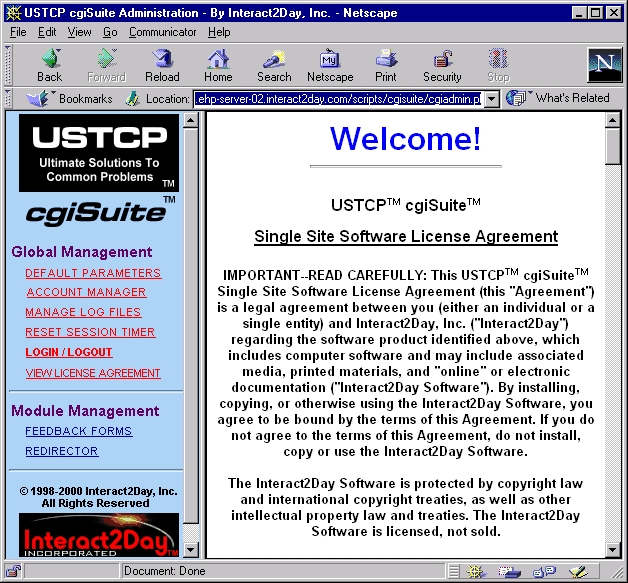This screenshot has height=583, width=628.
Task: Open What's Related panel
Action: pyautogui.click(x=558, y=98)
